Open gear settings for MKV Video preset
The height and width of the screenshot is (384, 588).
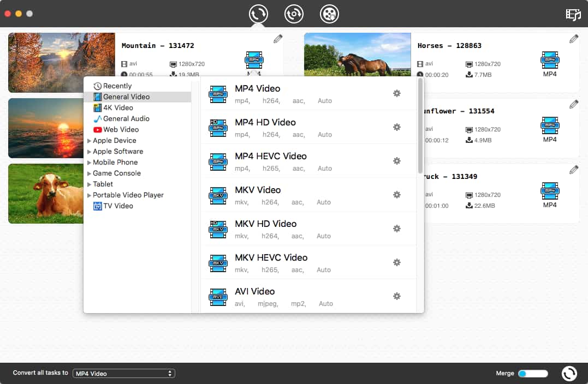[x=396, y=195]
